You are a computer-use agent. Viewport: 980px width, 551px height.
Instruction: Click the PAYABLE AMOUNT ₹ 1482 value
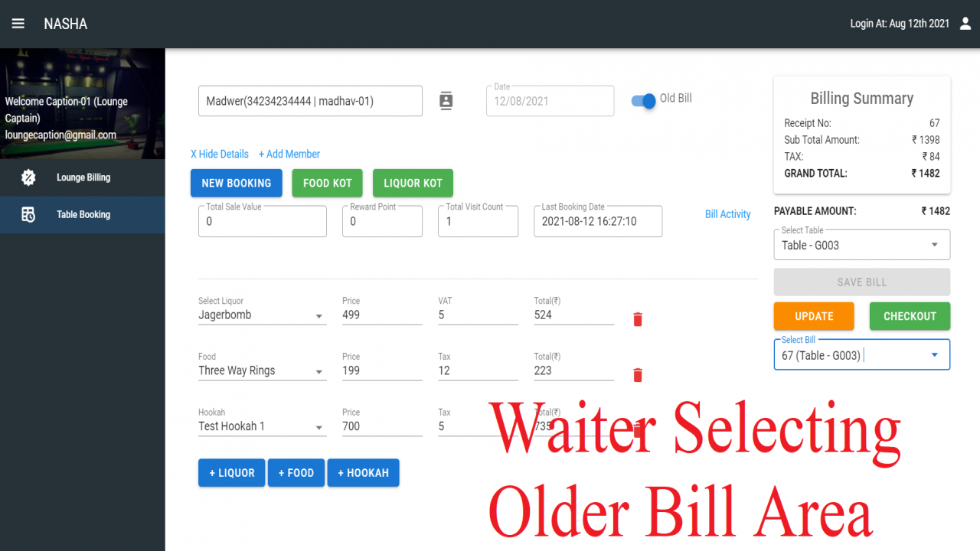click(x=936, y=211)
